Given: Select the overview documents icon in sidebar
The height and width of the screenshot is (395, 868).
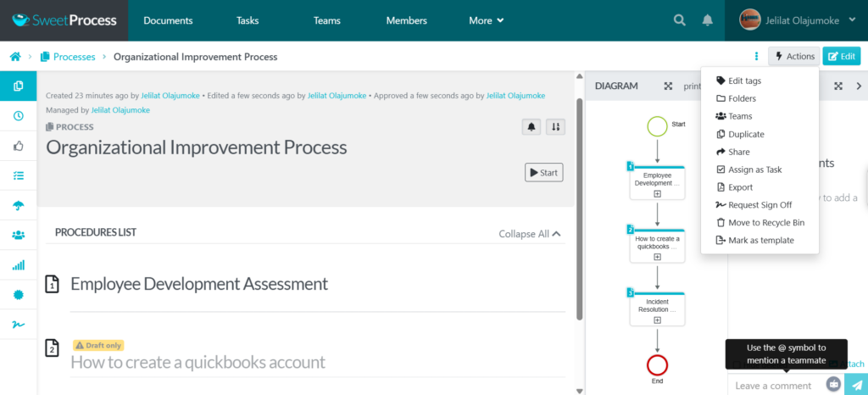Looking at the screenshot, I should pos(19,86).
